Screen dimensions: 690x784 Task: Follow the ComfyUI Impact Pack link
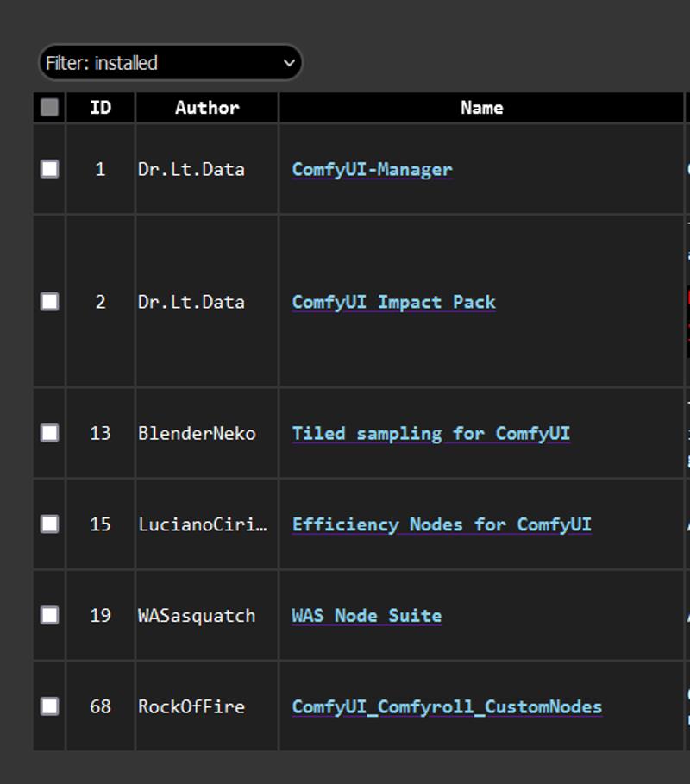click(394, 302)
